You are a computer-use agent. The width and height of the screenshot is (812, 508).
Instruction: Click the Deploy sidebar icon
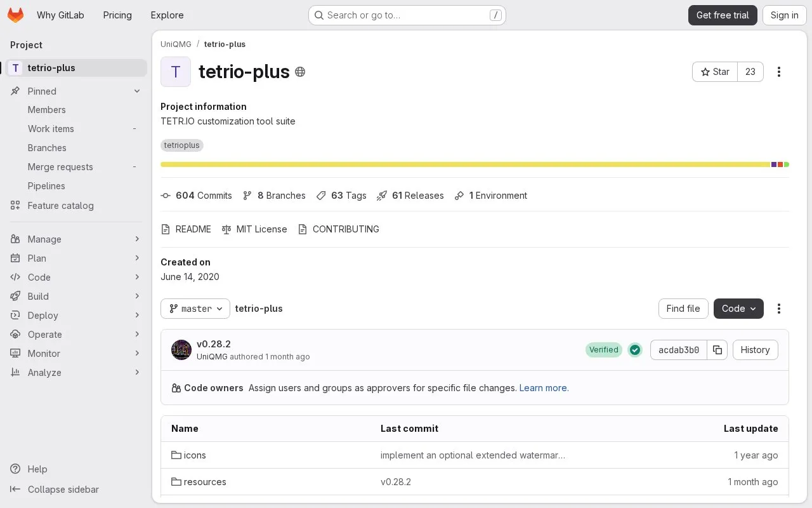pos(15,316)
